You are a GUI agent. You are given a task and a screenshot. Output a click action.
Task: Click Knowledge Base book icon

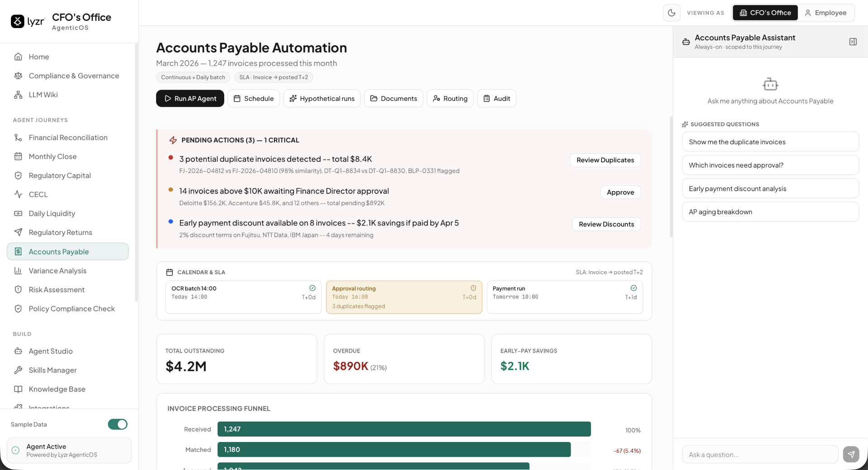click(x=18, y=389)
